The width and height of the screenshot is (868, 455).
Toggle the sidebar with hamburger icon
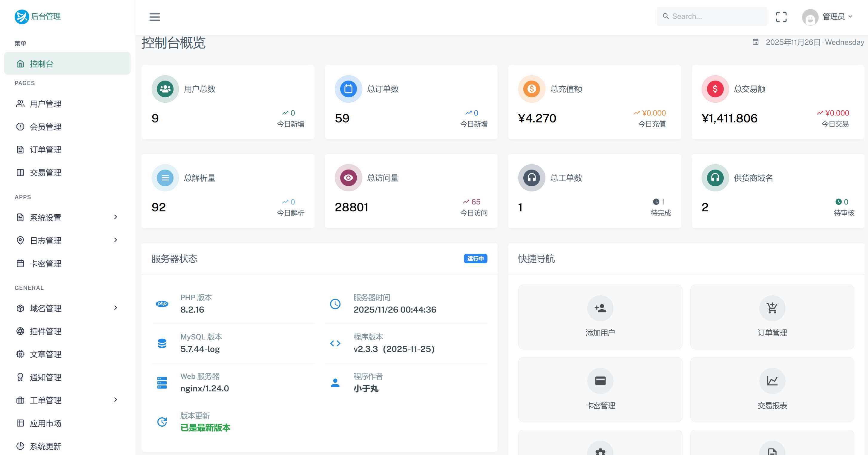(x=155, y=17)
